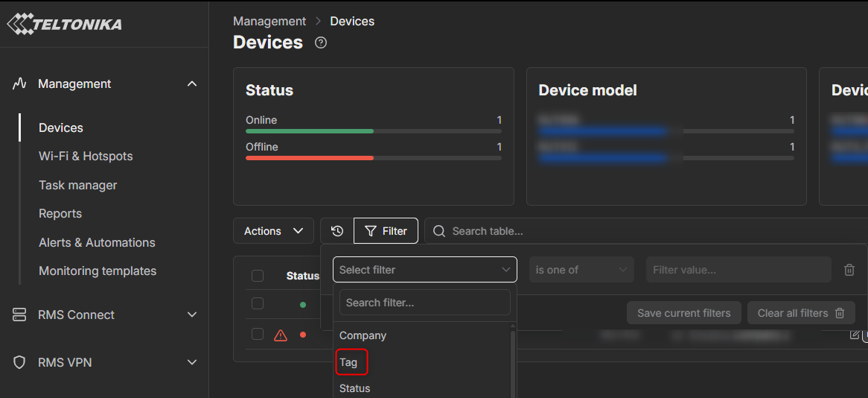Click the Teltonika logo

point(64,24)
